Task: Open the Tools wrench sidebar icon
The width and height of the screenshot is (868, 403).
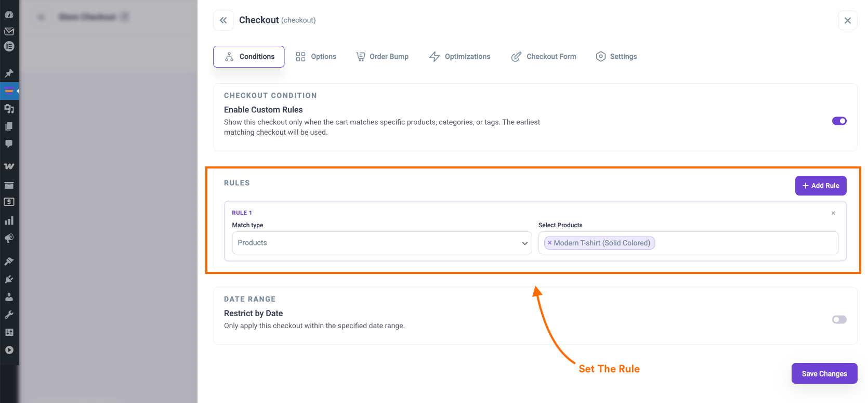Action: point(9,315)
